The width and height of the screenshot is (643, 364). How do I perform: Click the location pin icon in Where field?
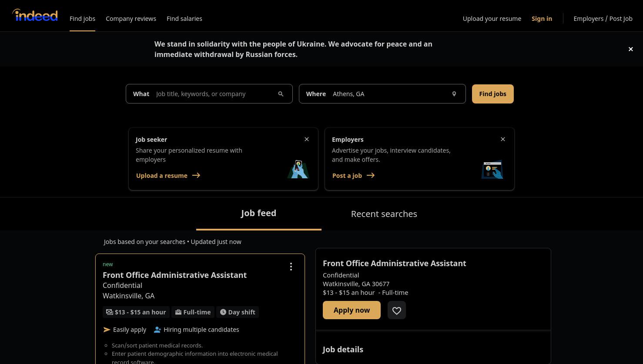click(x=454, y=94)
